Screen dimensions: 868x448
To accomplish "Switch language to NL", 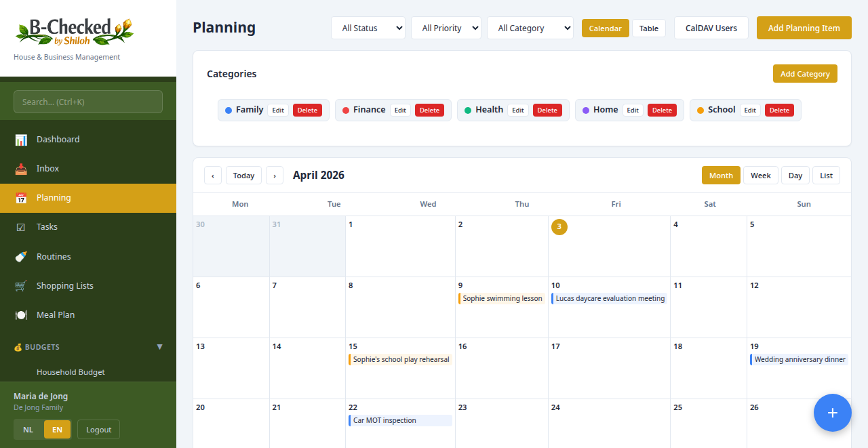I will 28,429.
